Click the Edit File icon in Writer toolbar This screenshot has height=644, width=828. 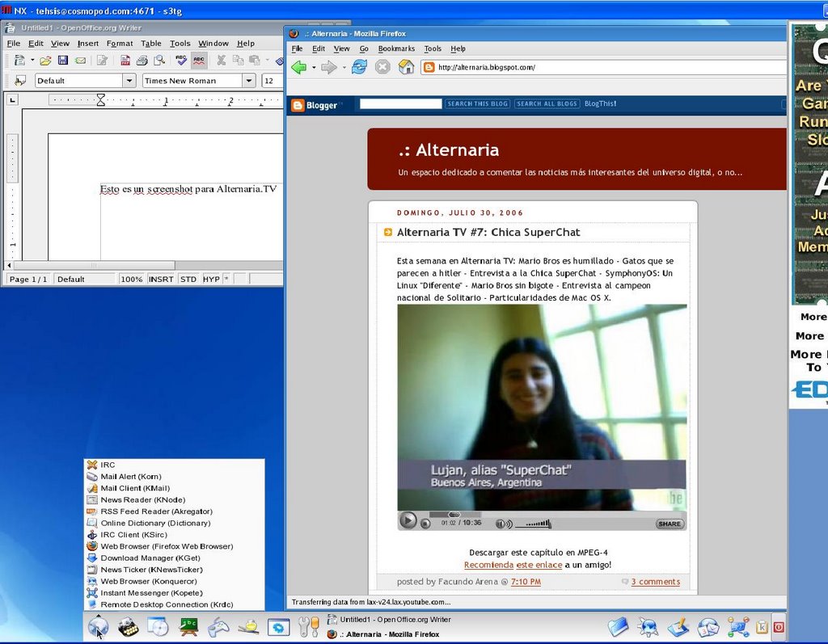tap(103, 60)
